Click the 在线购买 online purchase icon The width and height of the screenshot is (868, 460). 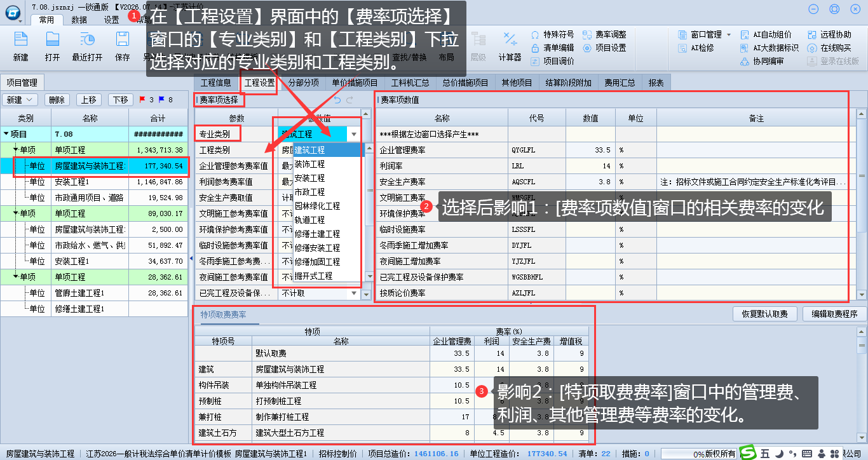click(x=812, y=48)
